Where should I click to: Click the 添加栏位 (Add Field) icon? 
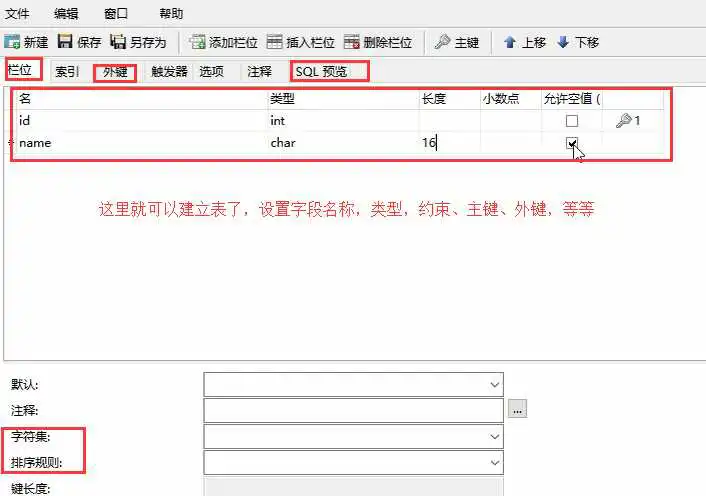198,42
